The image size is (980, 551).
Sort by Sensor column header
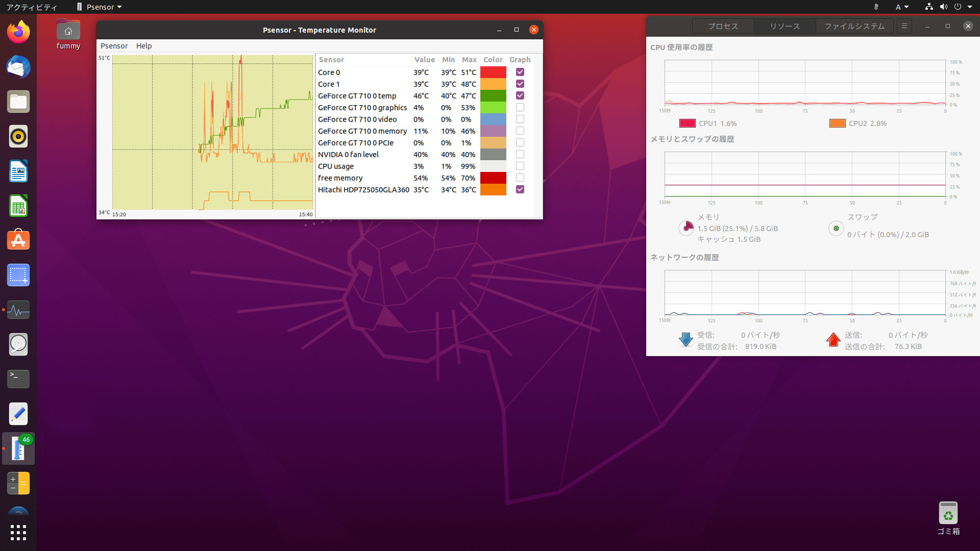[363, 60]
